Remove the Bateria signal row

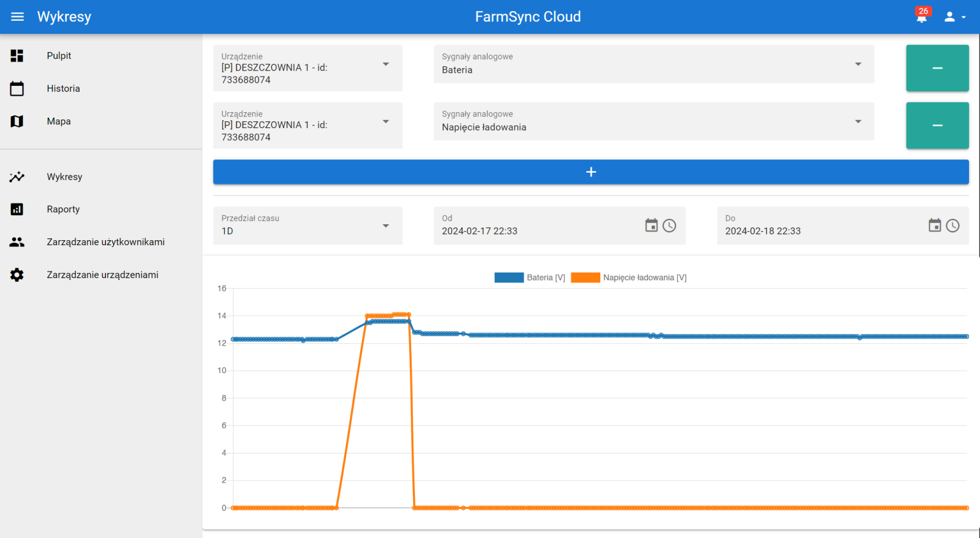pos(937,68)
